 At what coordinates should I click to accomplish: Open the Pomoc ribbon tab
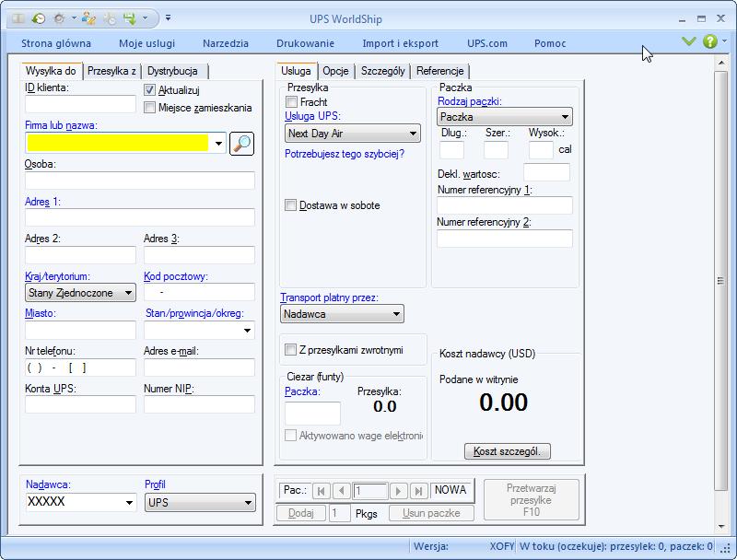pyautogui.click(x=550, y=43)
